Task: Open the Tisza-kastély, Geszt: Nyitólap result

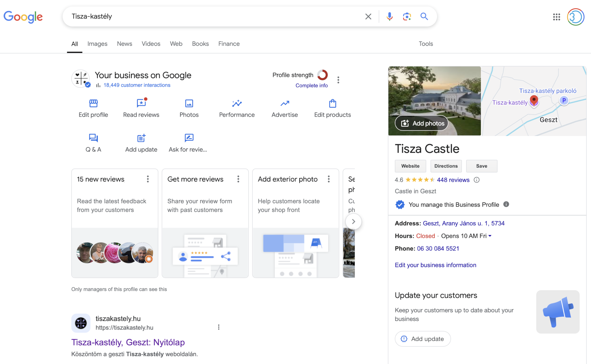Action: pos(128,342)
